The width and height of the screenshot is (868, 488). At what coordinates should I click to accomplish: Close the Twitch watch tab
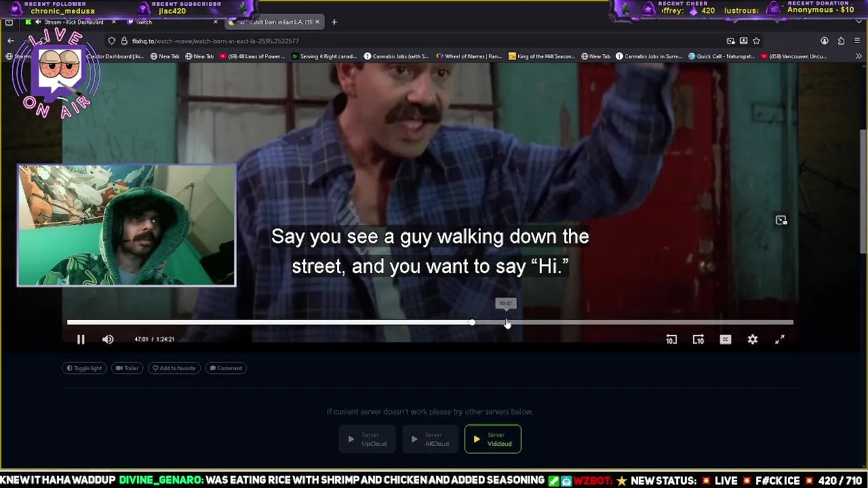click(216, 22)
